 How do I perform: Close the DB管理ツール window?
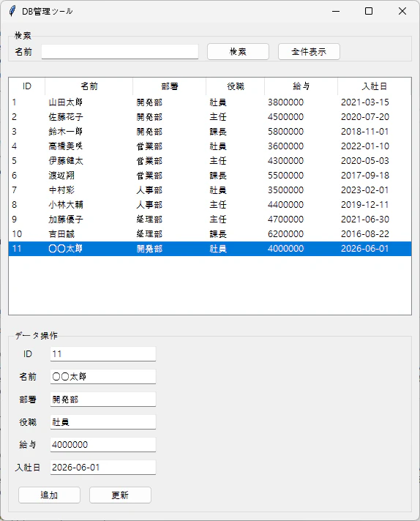(402, 11)
